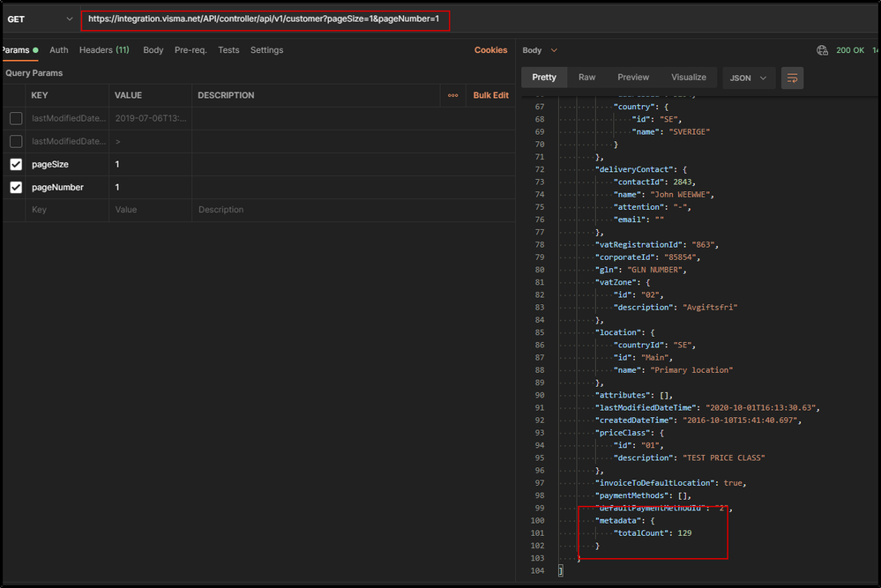Image resolution: width=881 pixels, height=588 pixels.
Task: Uncheck the pageSize parameter checkbox
Action: coord(16,164)
